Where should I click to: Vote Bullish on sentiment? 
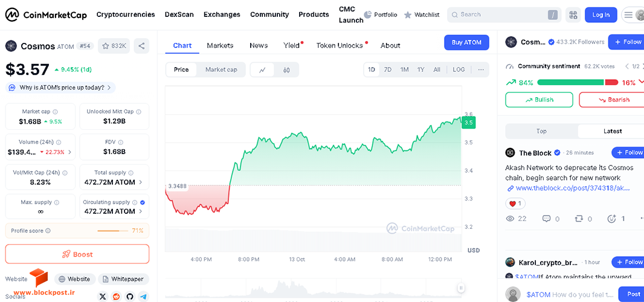click(539, 100)
